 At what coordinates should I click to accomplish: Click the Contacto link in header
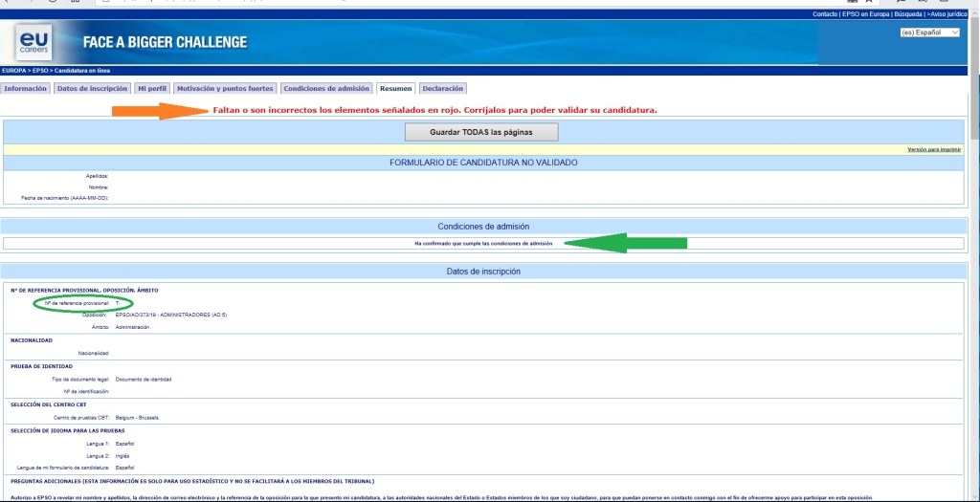point(825,14)
